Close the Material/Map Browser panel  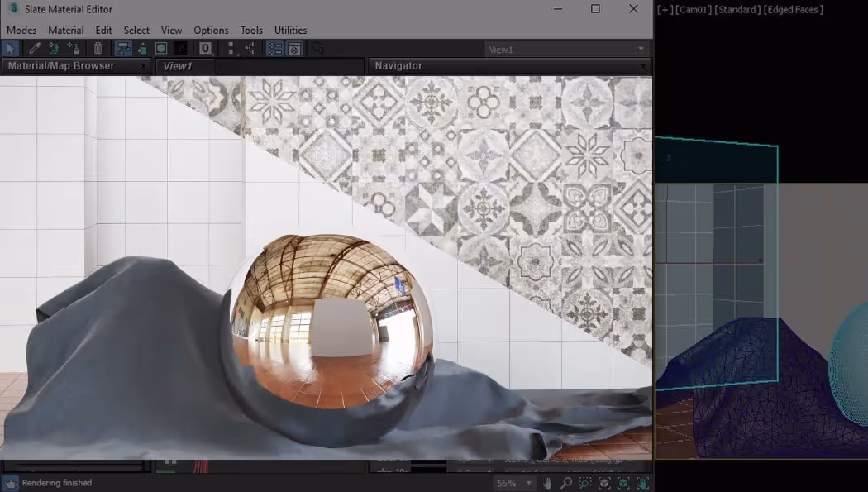(144, 66)
